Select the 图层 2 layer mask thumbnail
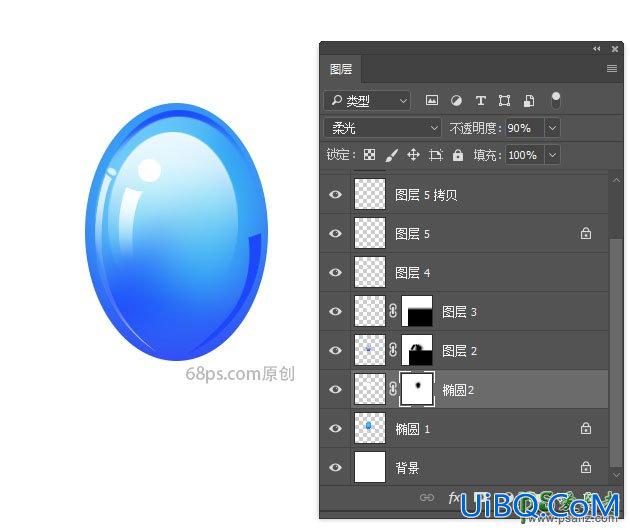Image resolution: width=630 pixels, height=530 pixels. coord(417,350)
